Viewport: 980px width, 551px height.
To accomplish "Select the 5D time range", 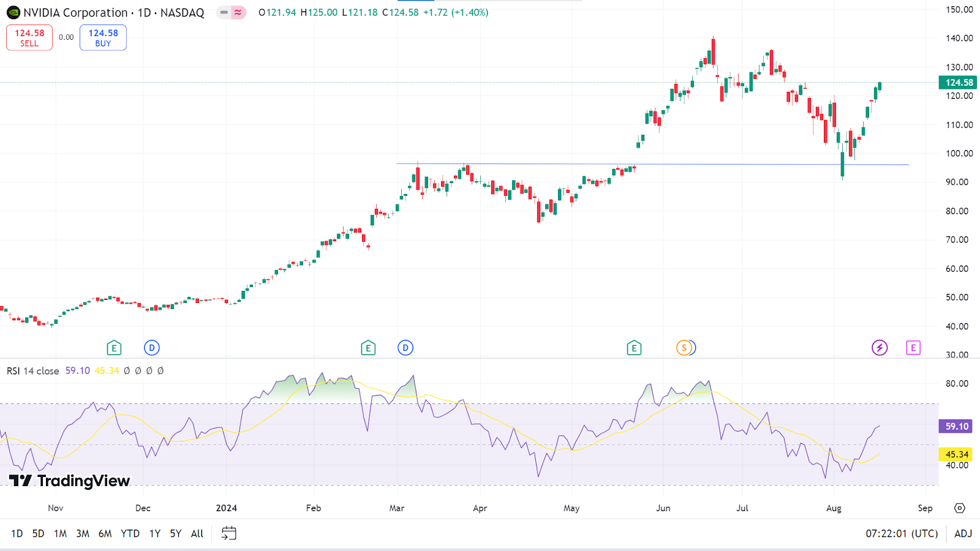I will pos(38,533).
